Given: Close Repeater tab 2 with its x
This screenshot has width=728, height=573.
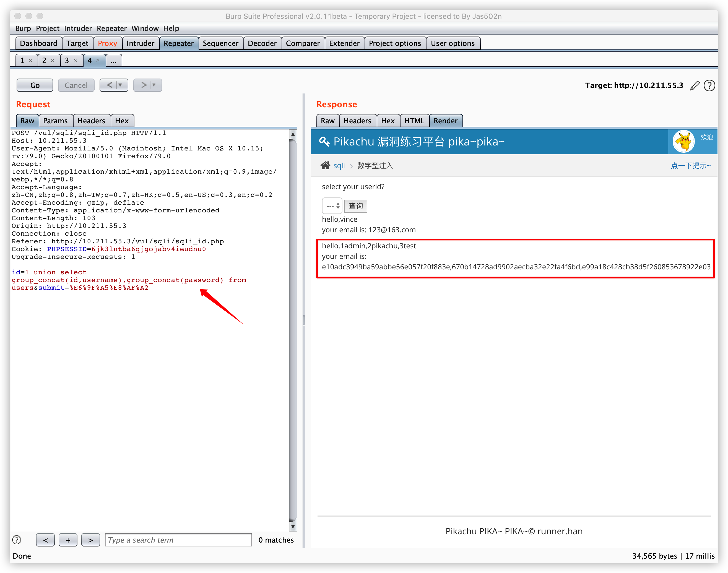Looking at the screenshot, I should pyautogui.click(x=53, y=60).
